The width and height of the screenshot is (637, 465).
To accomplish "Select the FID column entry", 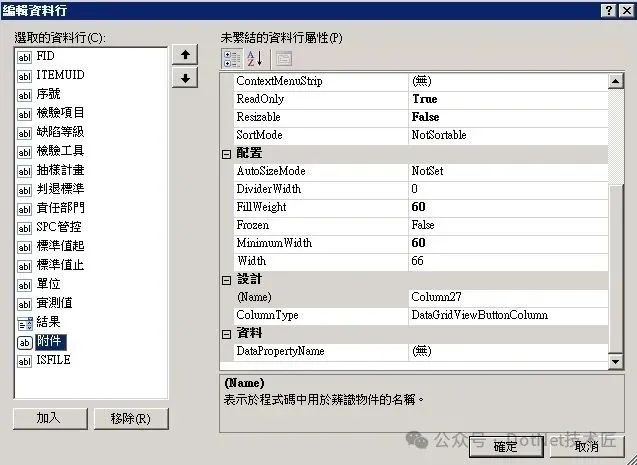I will (x=46, y=56).
